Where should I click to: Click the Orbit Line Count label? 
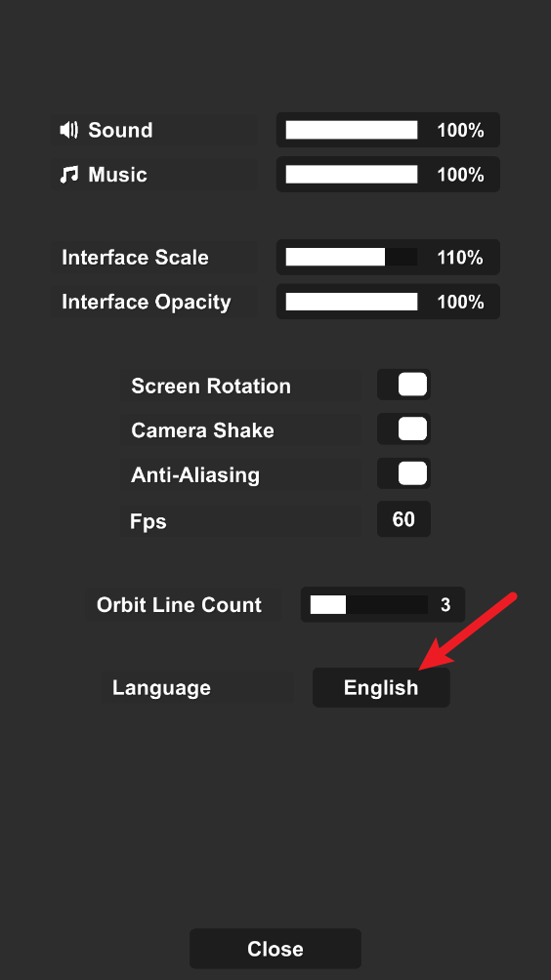(179, 605)
